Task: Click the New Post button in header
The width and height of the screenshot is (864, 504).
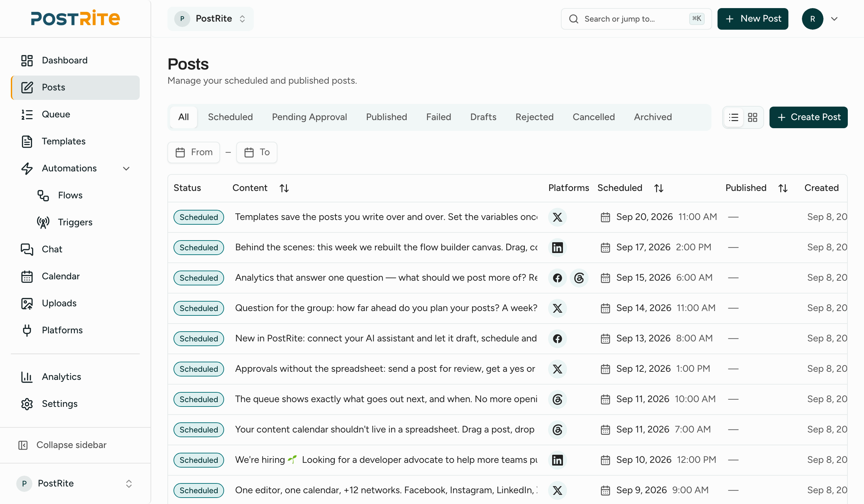Action: [x=753, y=19]
